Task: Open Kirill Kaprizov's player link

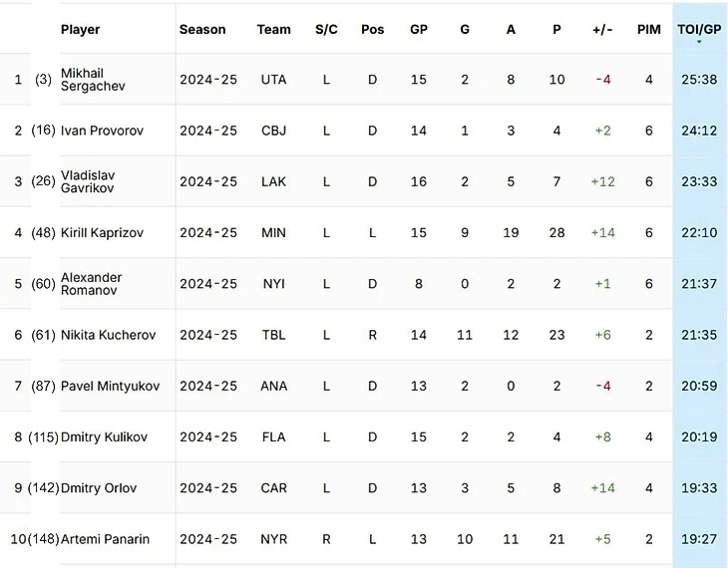Action: click(x=102, y=233)
